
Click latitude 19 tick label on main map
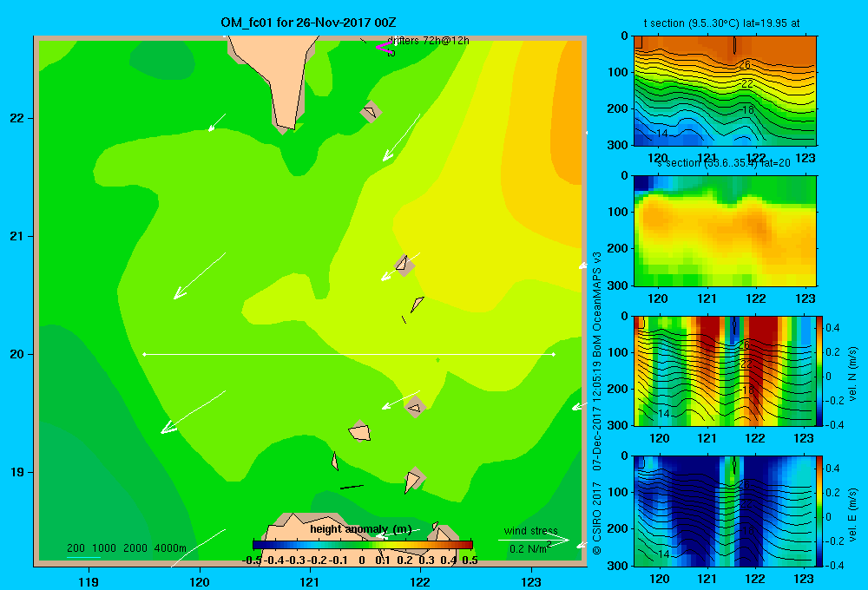coord(17,472)
